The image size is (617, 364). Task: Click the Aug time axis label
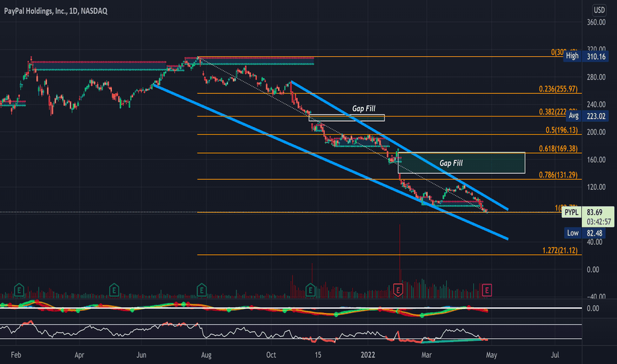[206, 355]
